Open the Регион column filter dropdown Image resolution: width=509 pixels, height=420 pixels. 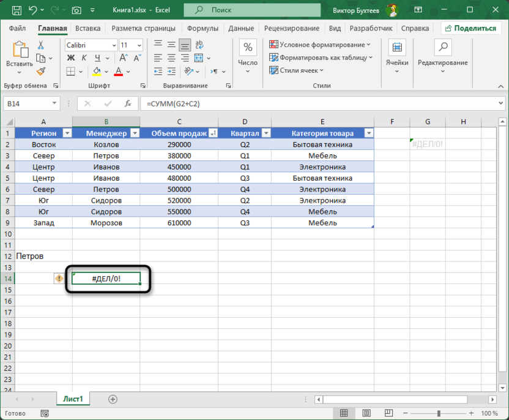point(67,133)
